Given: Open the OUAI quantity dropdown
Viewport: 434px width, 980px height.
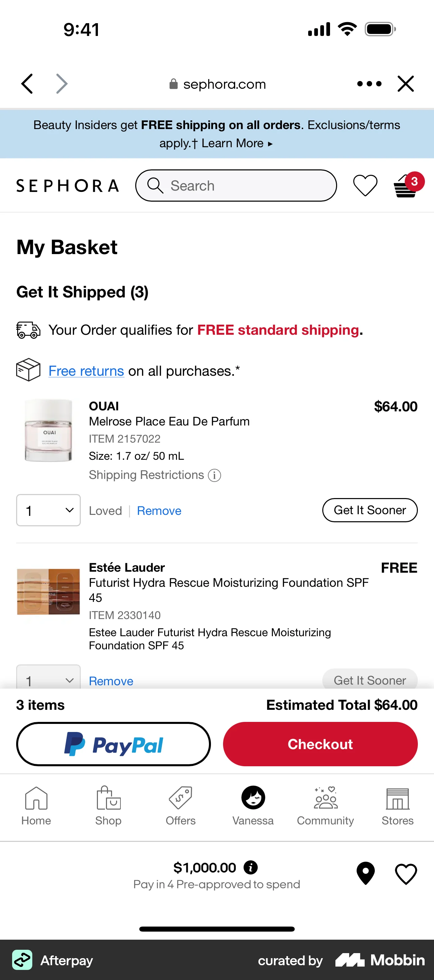Looking at the screenshot, I should [48, 510].
